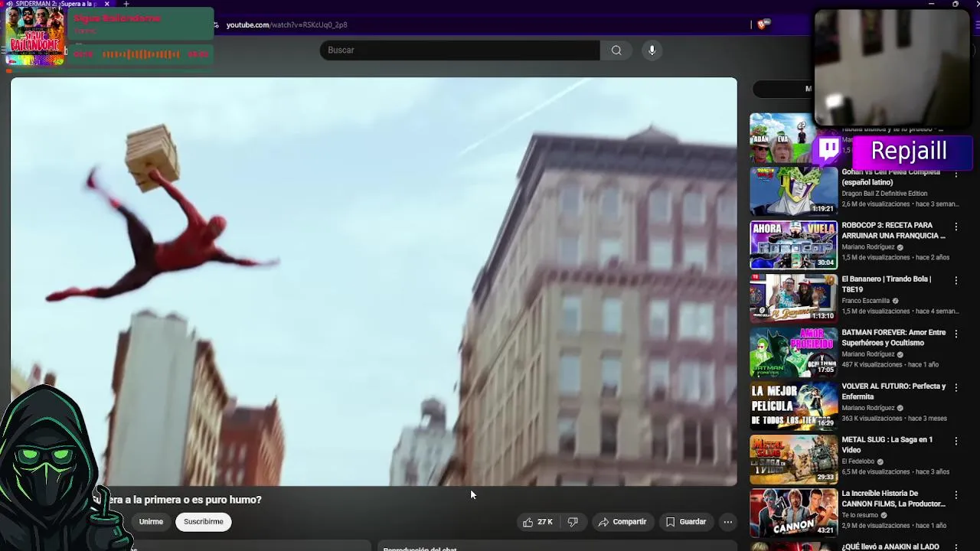This screenshot has height=551, width=980.
Task: Click the Spider-Man video player frame
Action: pos(374,282)
